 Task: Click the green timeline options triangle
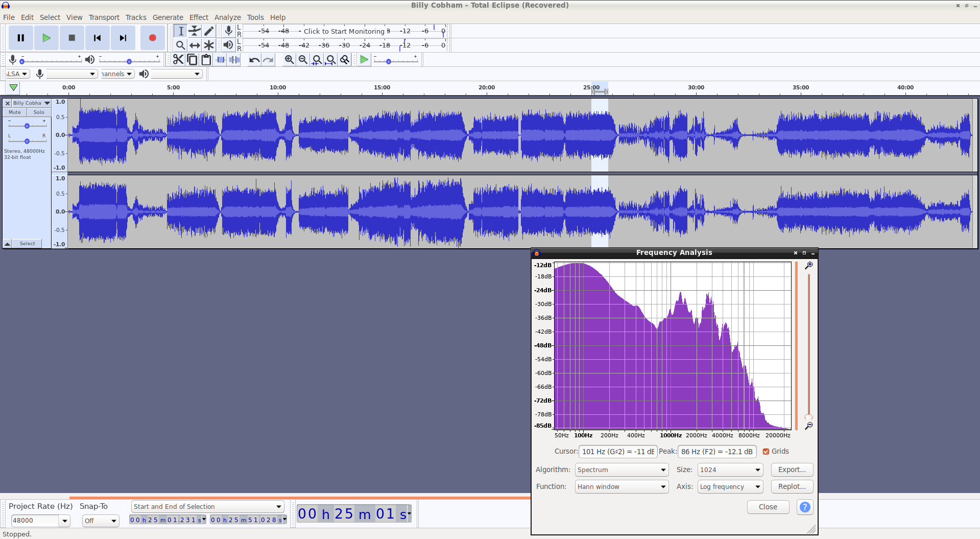point(14,87)
